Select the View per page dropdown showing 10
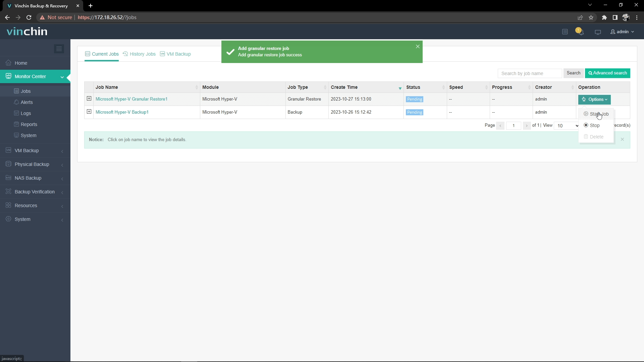 [x=568, y=125]
